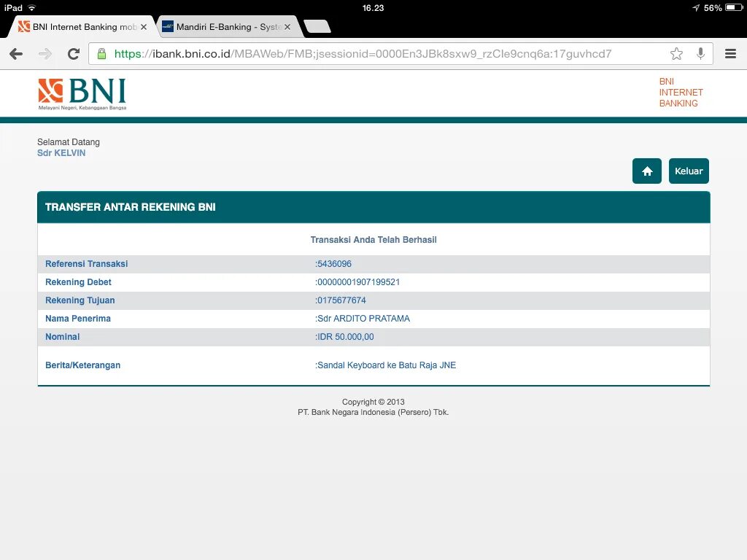
Task: Select debit account 00000001907199521
Action: [x=359, y=282]
